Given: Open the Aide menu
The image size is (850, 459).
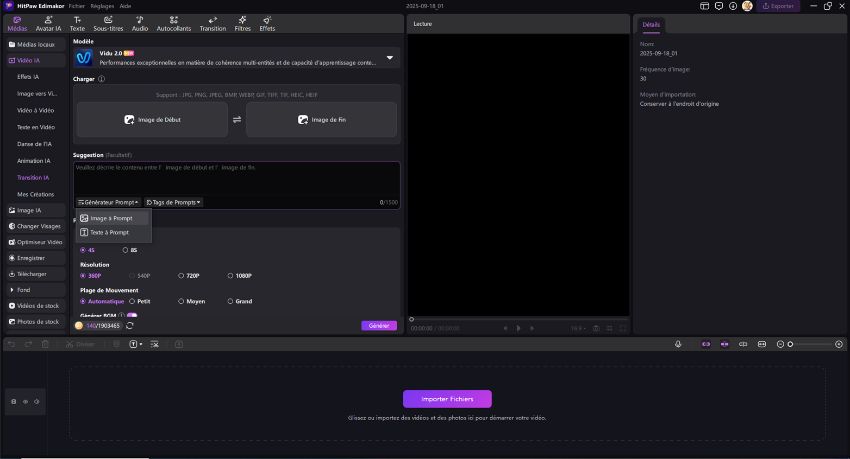Looking at the screenshot, I should coord(125,6).
